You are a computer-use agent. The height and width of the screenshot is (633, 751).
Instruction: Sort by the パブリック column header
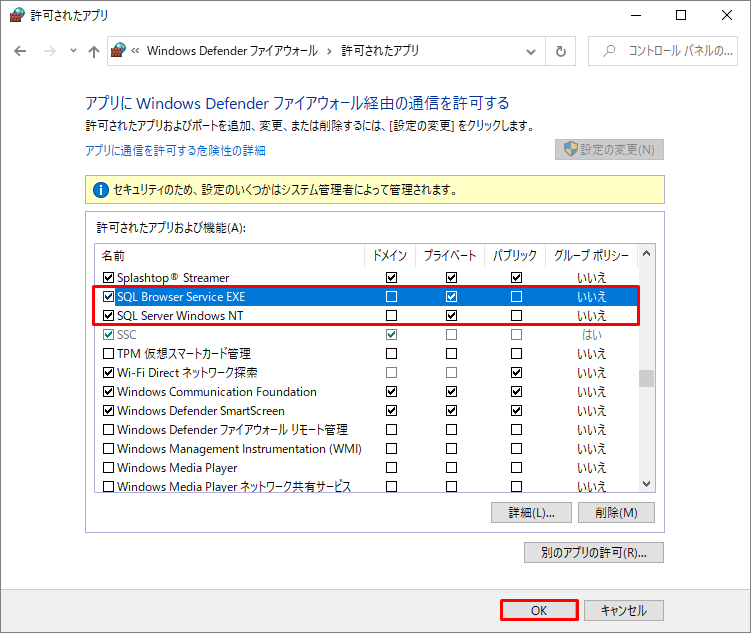(x=515, y=256)
